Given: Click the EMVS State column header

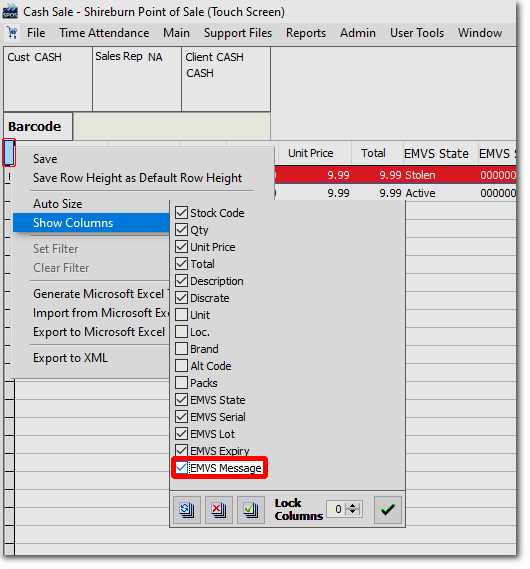Looking at the screenshot, I should 436,153.
